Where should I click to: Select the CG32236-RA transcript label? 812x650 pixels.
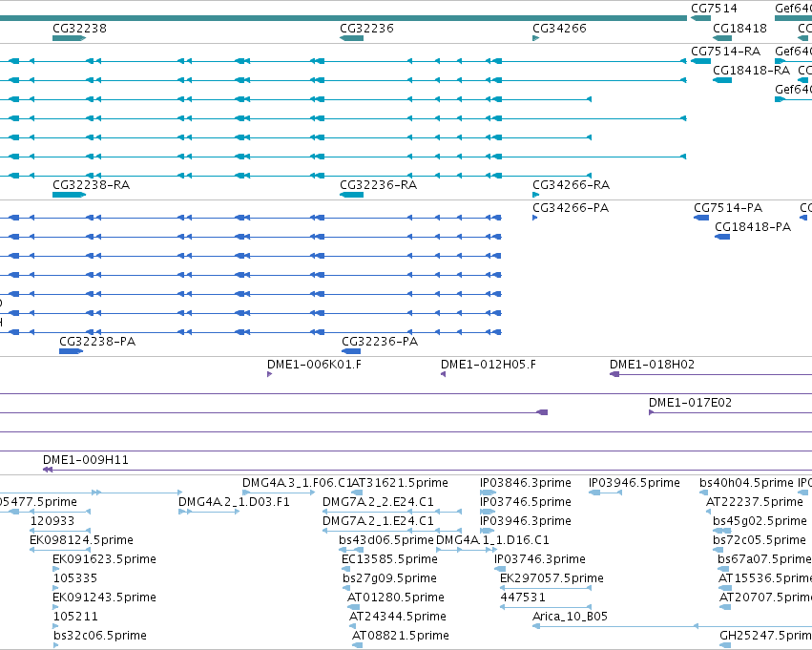tap(378, 185)
